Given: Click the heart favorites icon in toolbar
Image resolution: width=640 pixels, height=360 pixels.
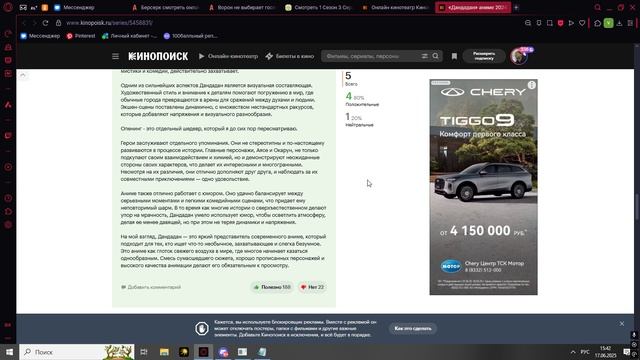Looking at the screenshot, I should (x=582, y=23).
